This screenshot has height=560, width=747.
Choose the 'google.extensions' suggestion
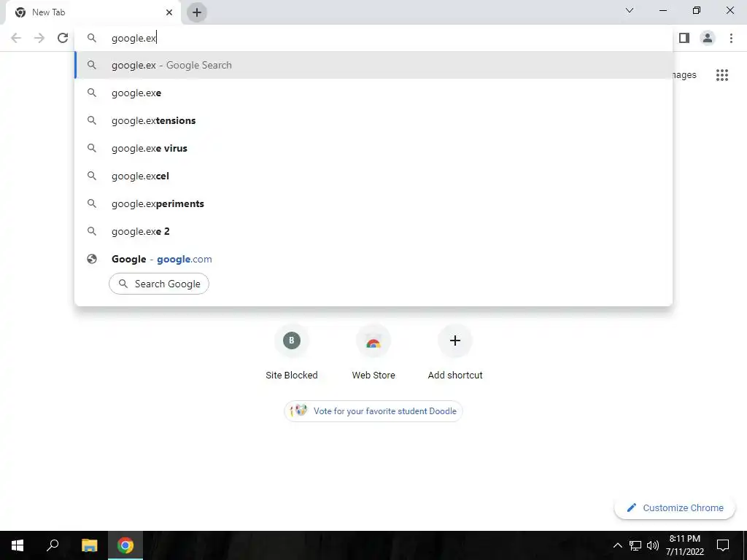click(374, 120)
